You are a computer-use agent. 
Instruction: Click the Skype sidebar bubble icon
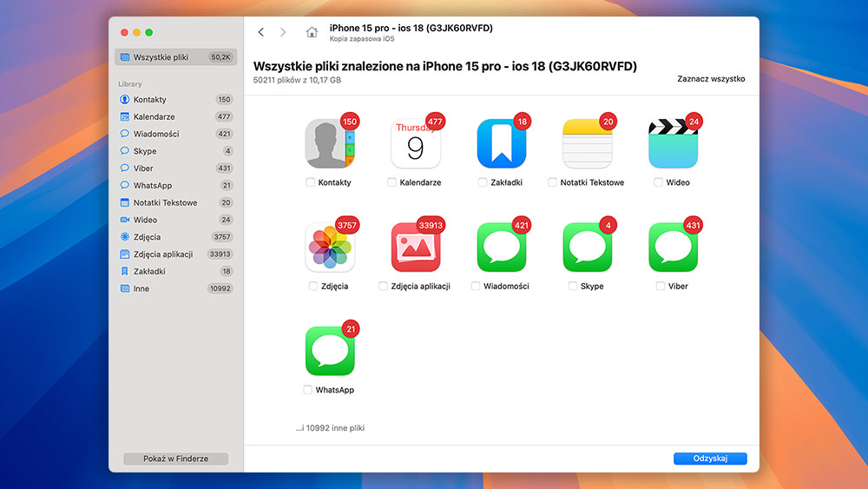point(124,151)
